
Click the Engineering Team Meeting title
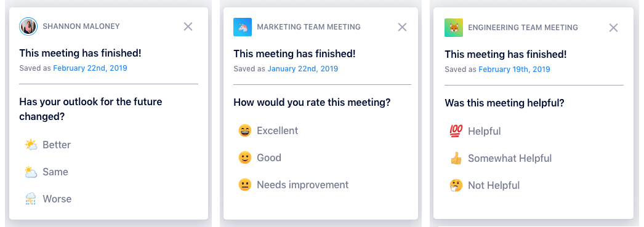click(x=523, y=28)
